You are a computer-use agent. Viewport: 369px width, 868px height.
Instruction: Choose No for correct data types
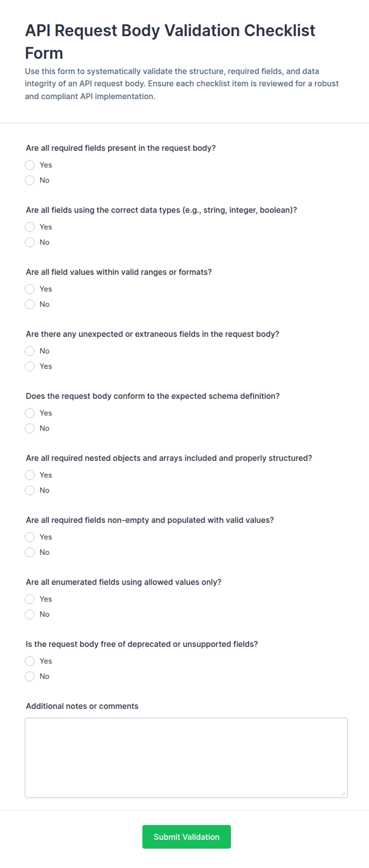pyautogui.click(x=30, y=242)
